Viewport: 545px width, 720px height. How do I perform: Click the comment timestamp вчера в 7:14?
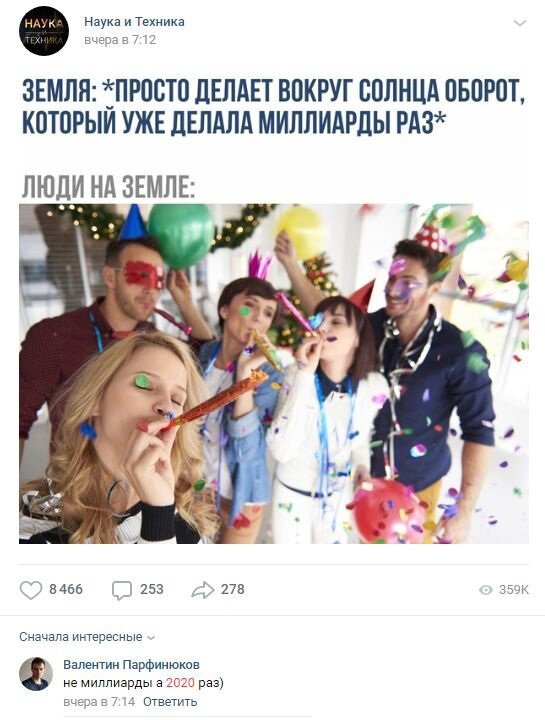(99, 702)
